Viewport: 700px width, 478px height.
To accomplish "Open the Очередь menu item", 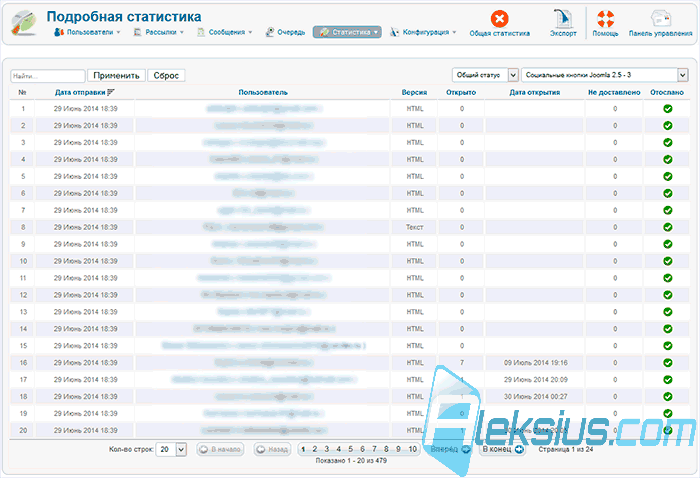I will tap(285, 32).
